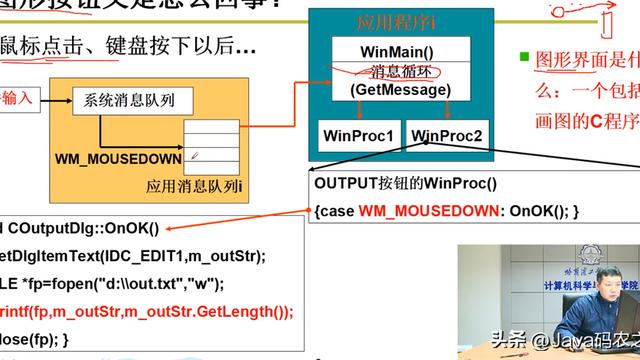Viewport: 640px width, 360px height.
Task: Click the fopen("d:\\out.txt","w") code line
Action: click(x=112, y=284)
